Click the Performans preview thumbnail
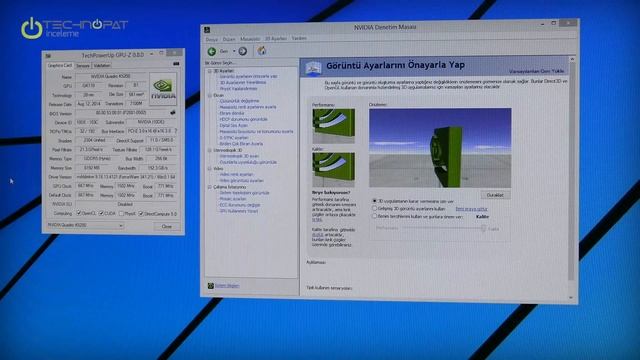Viewport: 640px width, 360px height. click(333, 126)
